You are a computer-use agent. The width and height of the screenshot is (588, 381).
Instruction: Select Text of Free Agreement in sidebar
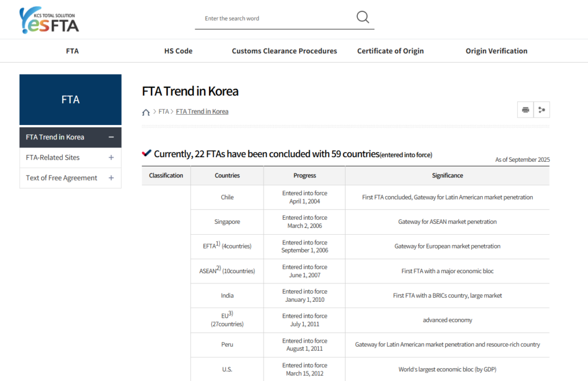[60, 178]
